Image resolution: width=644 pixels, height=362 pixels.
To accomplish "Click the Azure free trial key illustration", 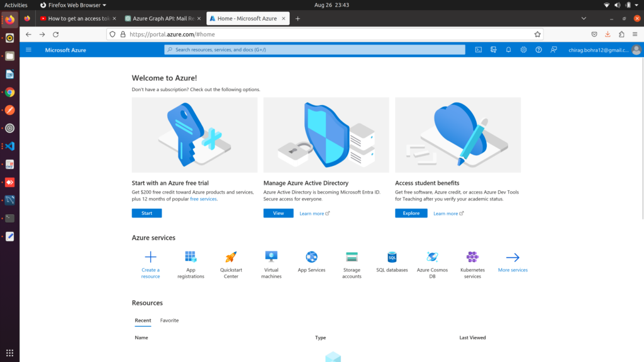I will (x=195, y=135).
